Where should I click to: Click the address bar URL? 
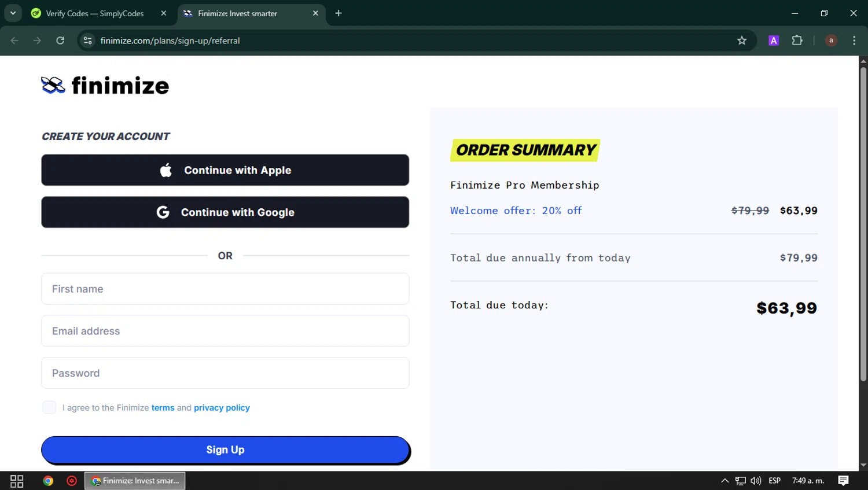[170, 40]
